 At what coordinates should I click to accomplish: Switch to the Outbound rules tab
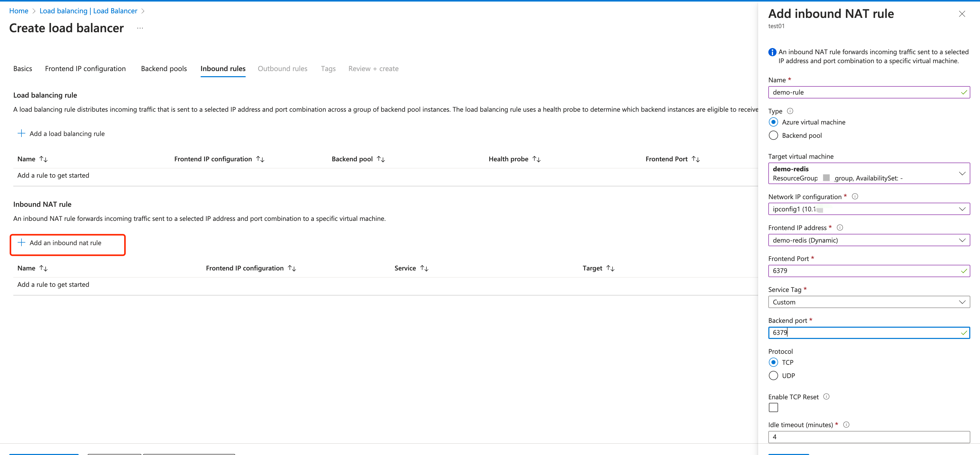point(283,69)
